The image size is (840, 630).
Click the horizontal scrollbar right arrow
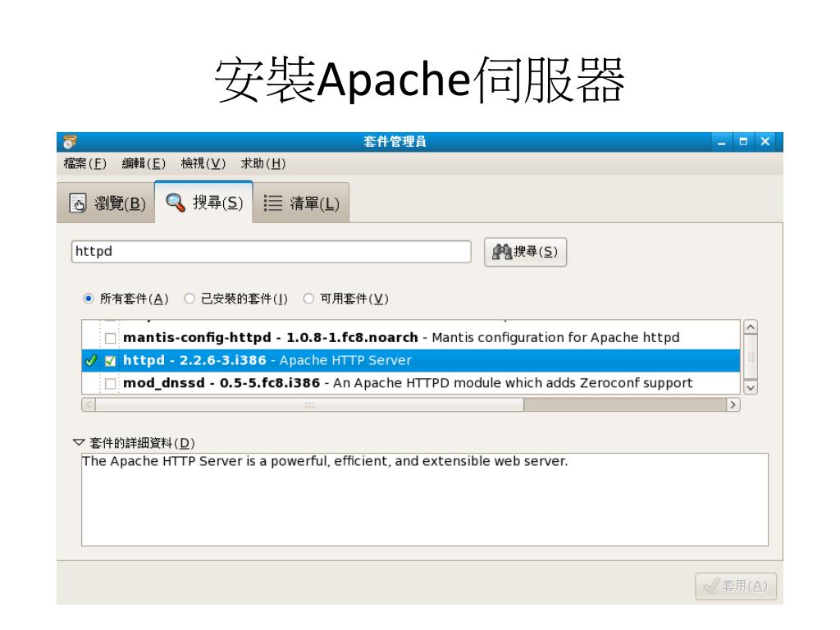(x=733, y=404)
